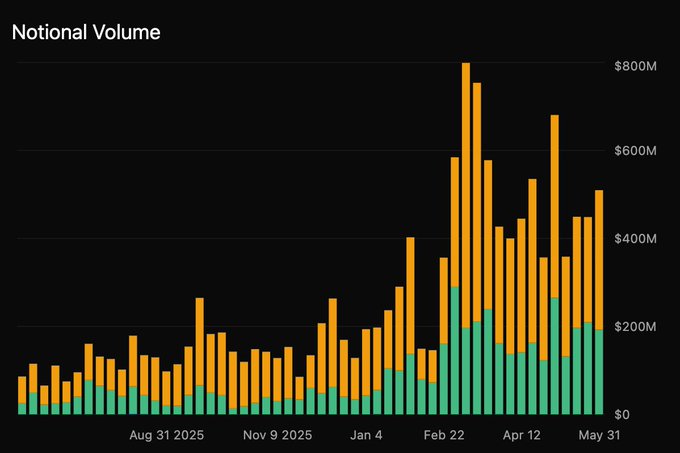
Task: Click the Jan 4 date label
Action: (366, 435)
